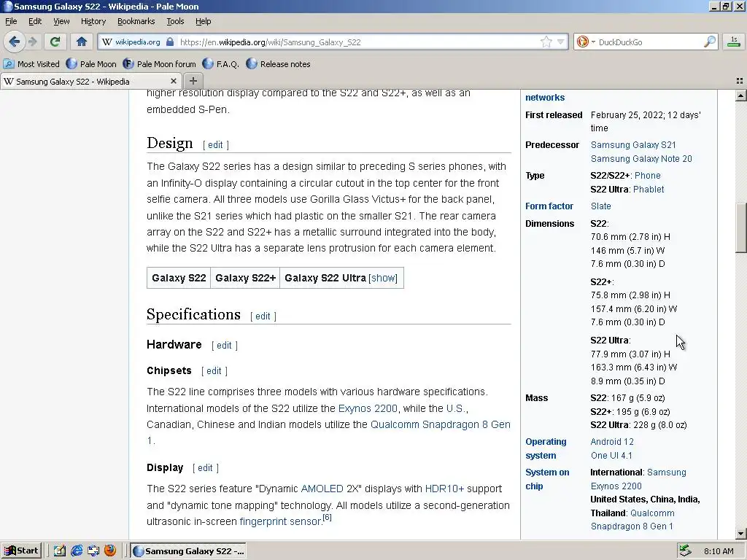The height and width of the screenshot is (560, 747).
Task: Open the Edit menu
Action: click(x=35, y=21)
